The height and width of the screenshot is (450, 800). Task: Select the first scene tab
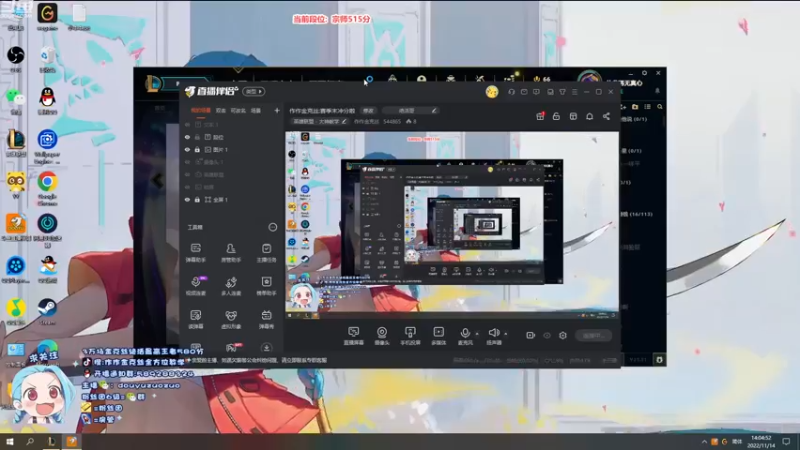pos(201,110)
